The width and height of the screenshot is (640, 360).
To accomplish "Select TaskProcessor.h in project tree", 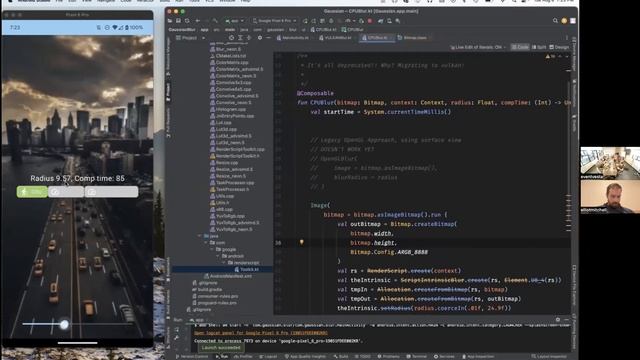I will [231, 189].
